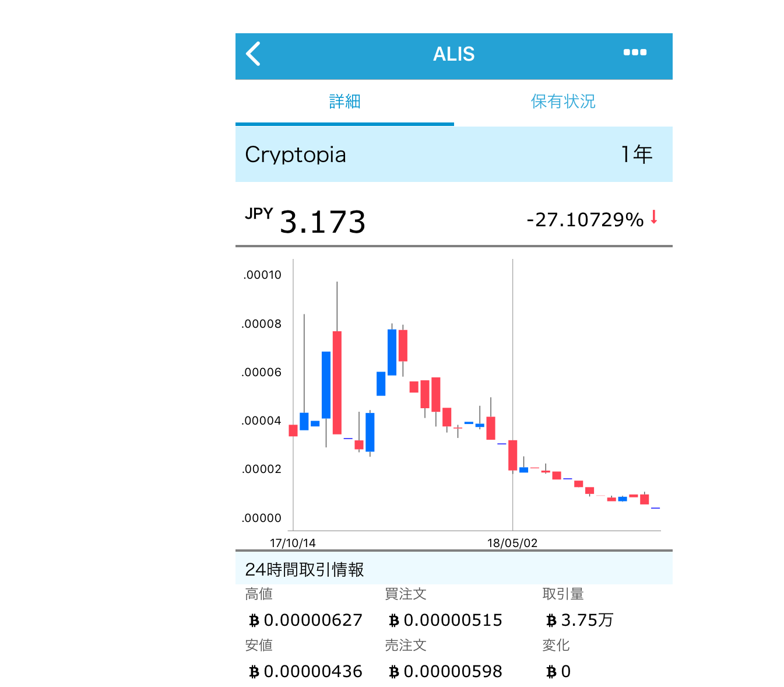Viewport: 784px width, 687px height.
Task: Tap the ALIS title in header
Action: point(453,54)
